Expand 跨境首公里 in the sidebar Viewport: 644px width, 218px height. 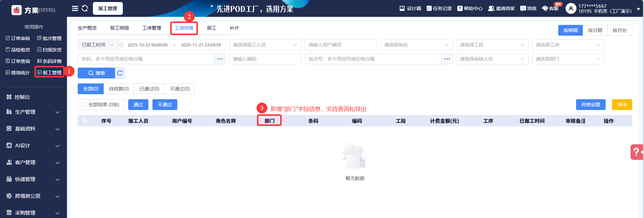click(x=33, y=196)
